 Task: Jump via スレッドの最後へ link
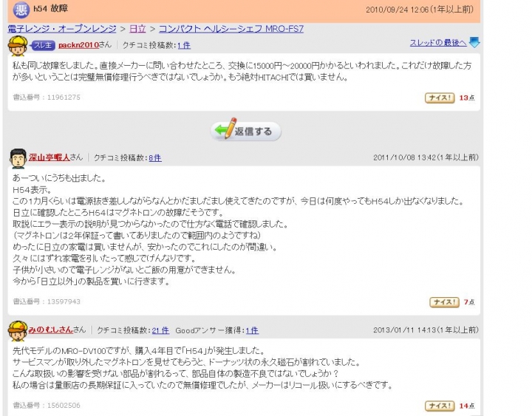point(438,42)
